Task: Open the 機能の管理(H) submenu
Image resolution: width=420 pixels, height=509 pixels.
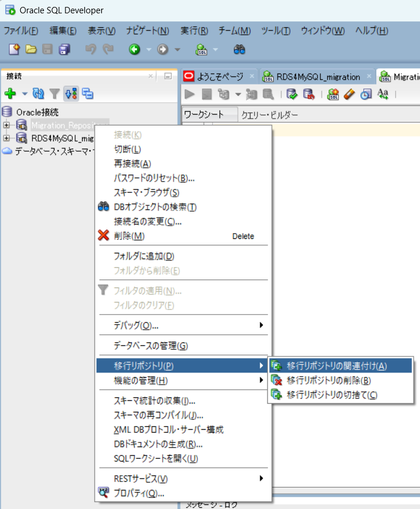Action: point(183,380)
